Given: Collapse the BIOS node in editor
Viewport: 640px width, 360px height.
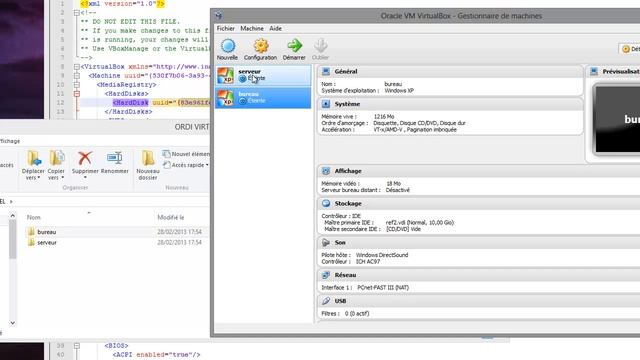Looking at the screenshot, I should point(77,346).
